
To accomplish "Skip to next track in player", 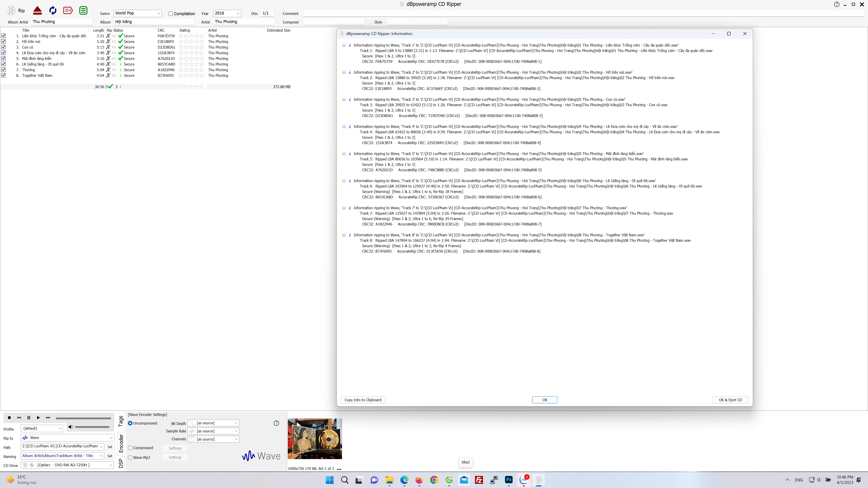I will pyautogui.click(x=48, y=418).
